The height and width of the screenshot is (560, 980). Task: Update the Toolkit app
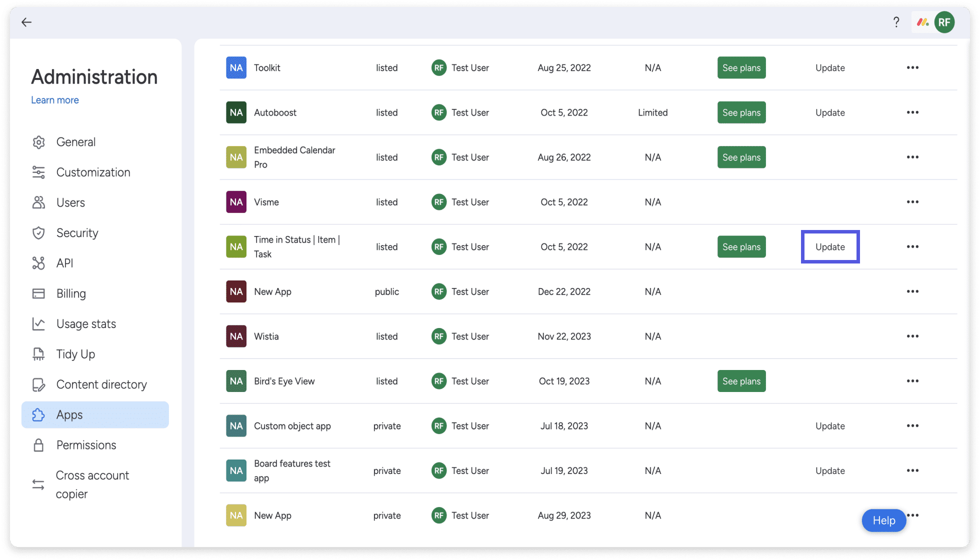point(830,67)
